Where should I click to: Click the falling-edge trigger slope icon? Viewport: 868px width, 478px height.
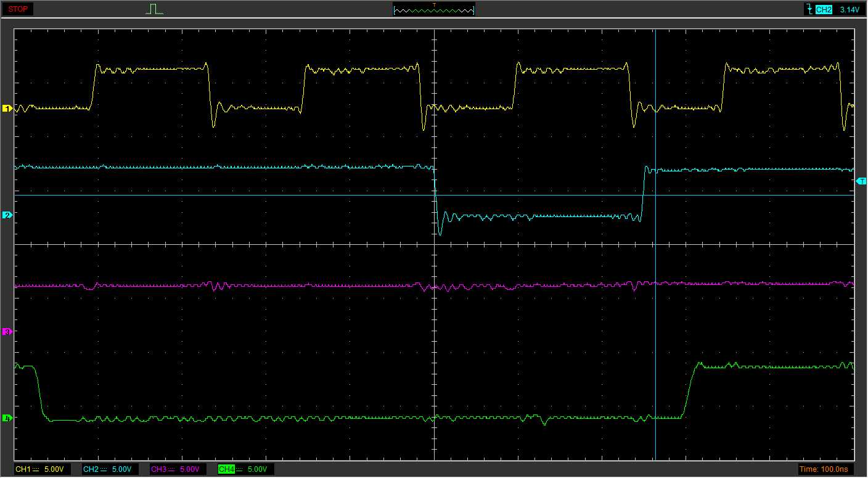[808, 9]
